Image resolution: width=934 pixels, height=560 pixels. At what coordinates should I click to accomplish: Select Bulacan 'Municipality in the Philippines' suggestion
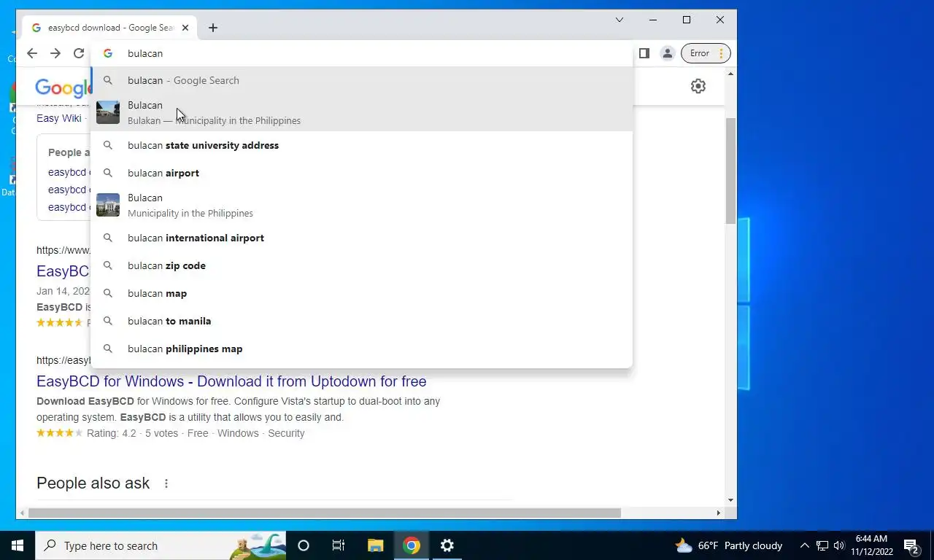pyautogui.click(x=362, y=205)
